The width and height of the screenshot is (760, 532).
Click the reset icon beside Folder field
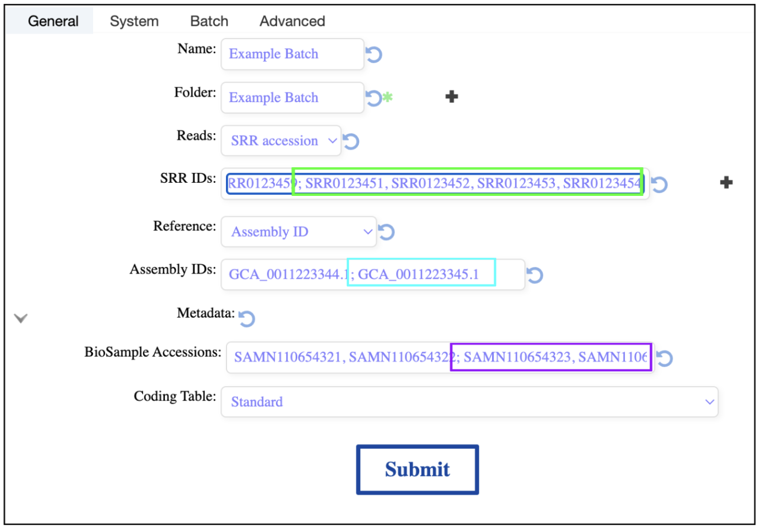tap(374, 98)
